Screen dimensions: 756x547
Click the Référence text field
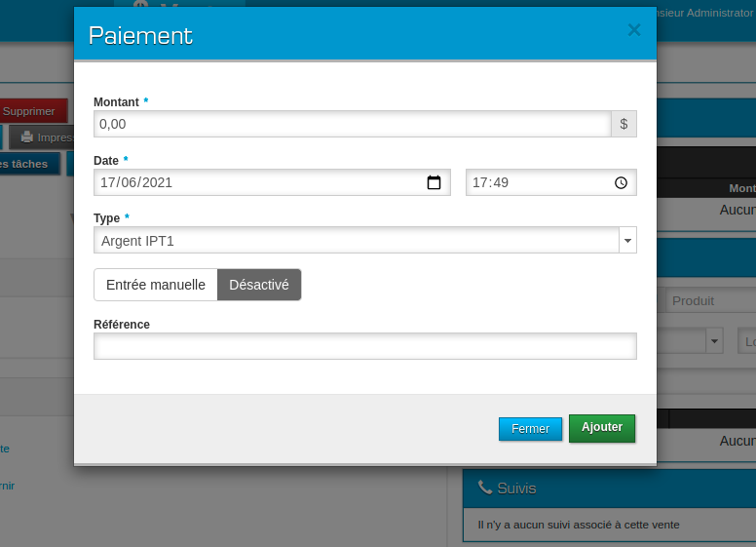point(364,346)
